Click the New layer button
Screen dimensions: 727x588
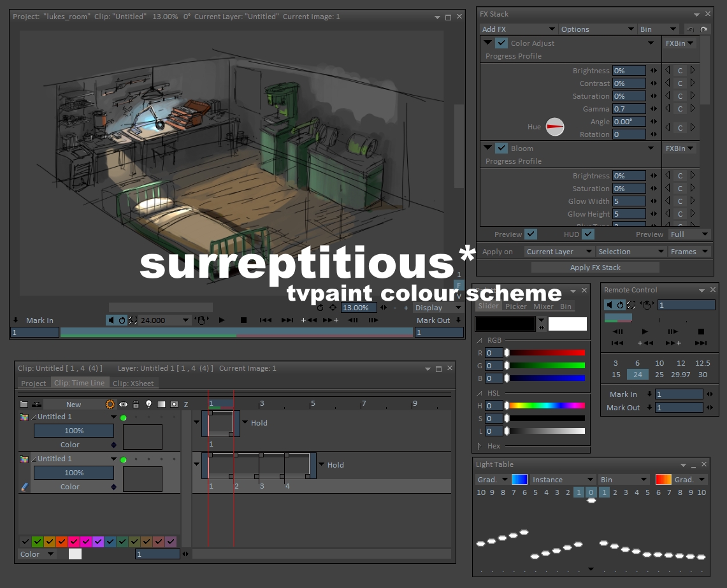coord(74,405)
